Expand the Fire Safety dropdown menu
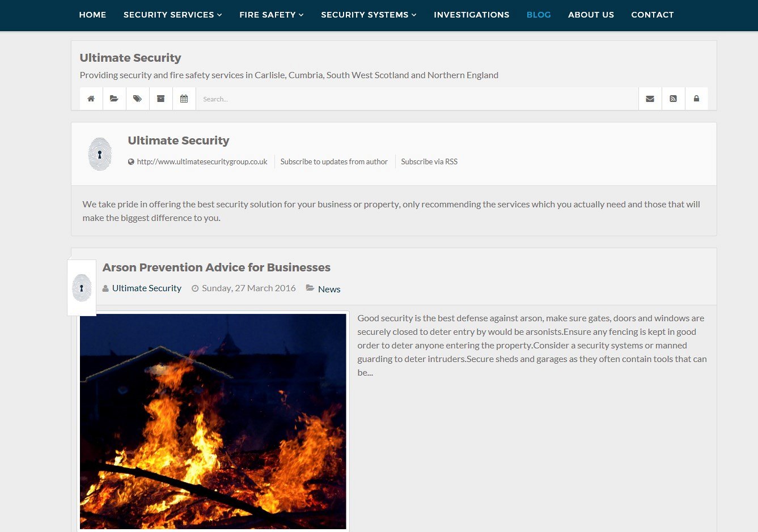 coord(271,15)
